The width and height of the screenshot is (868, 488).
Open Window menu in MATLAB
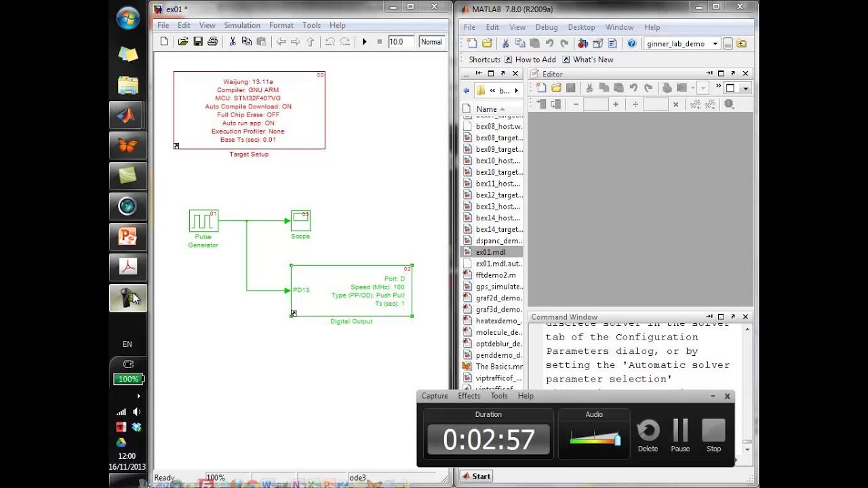click(x=619, y=27)
